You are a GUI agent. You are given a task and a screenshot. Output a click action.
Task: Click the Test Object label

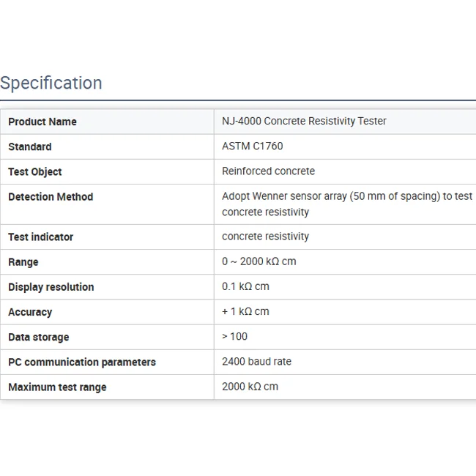[x=35, y=171]
